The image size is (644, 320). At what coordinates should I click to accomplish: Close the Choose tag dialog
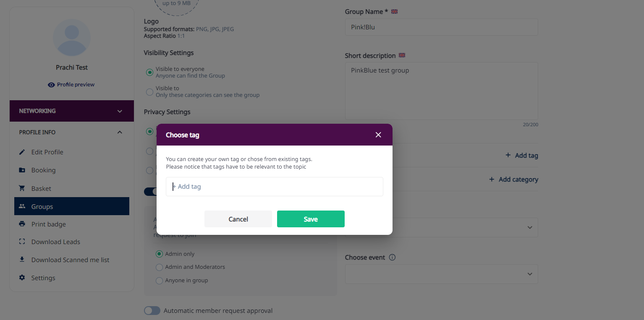378,135
